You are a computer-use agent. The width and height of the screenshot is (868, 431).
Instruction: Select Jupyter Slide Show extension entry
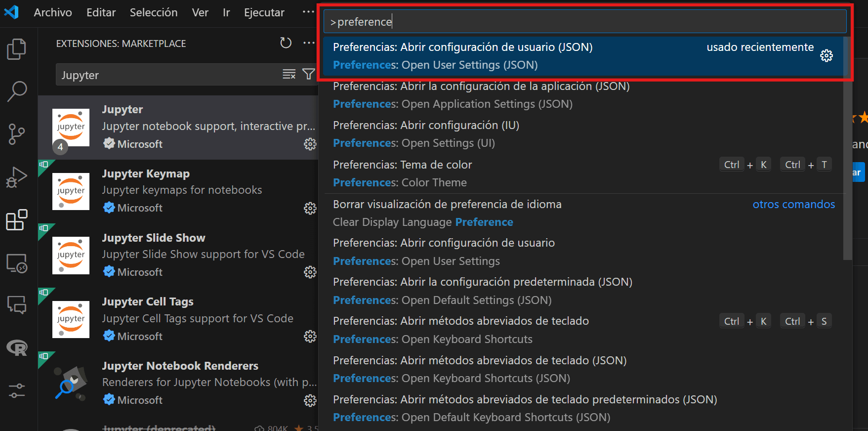[x=178, y=256]
